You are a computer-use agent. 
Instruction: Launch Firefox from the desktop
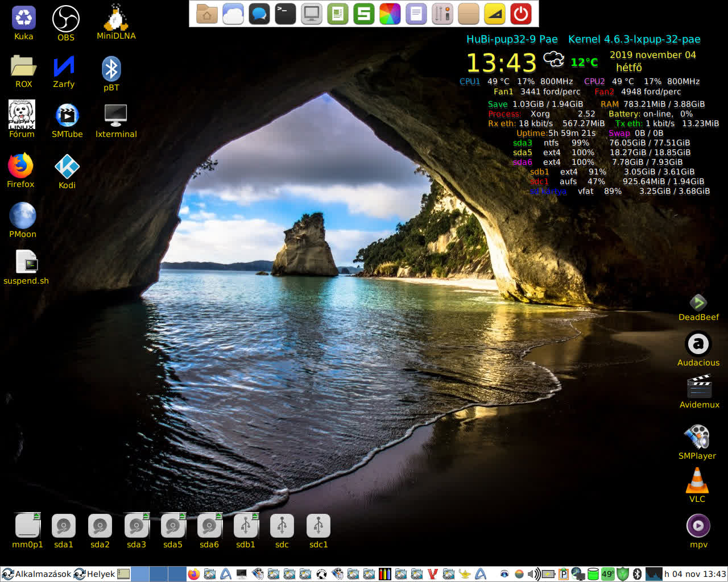pyautogui.click(x=20, y=165)
